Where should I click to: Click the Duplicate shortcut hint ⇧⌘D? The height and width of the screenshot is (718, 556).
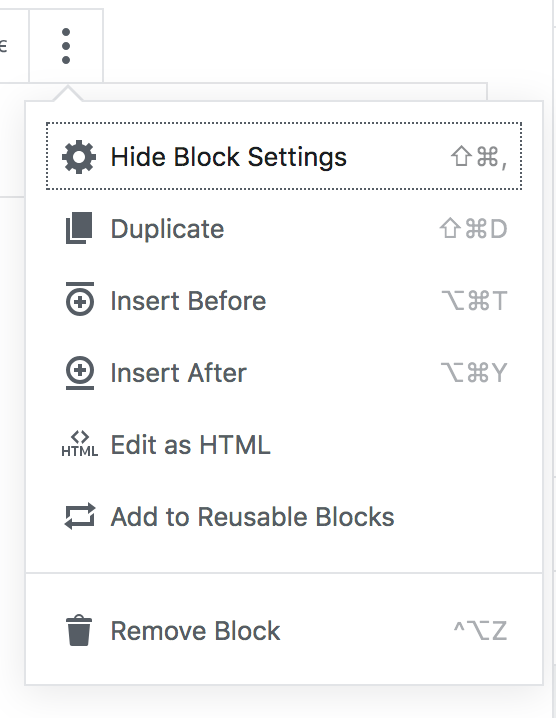click(473, 228)
